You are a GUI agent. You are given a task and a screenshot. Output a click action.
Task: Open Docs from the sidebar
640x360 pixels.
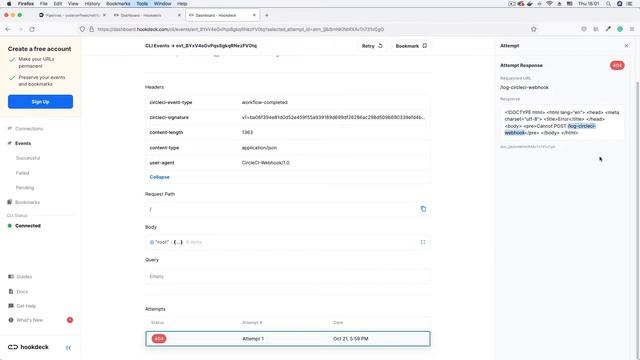click(22, 292)
